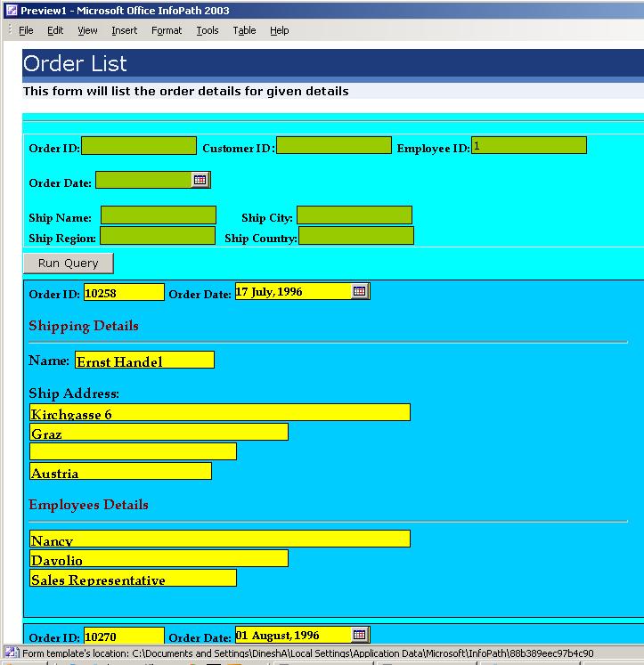The width and height of the screenshot is (644, 665).
Task: Open the Help menu
Action: pos(279,30)
